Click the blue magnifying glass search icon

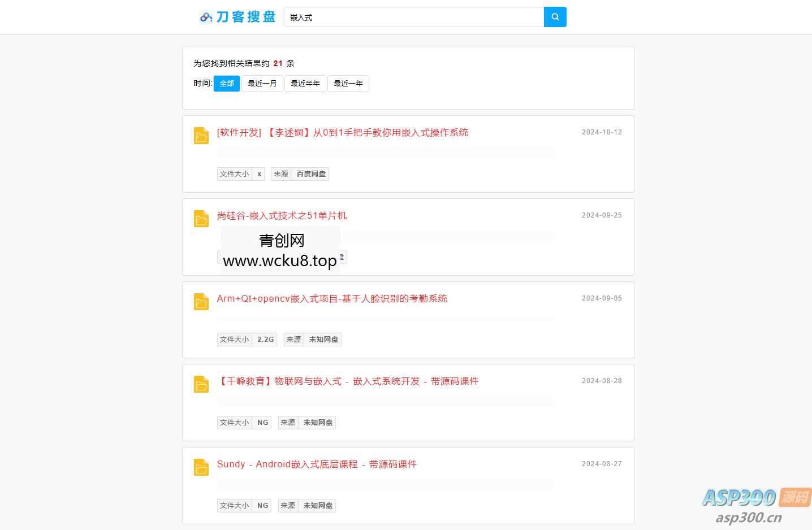click(554, 17)
